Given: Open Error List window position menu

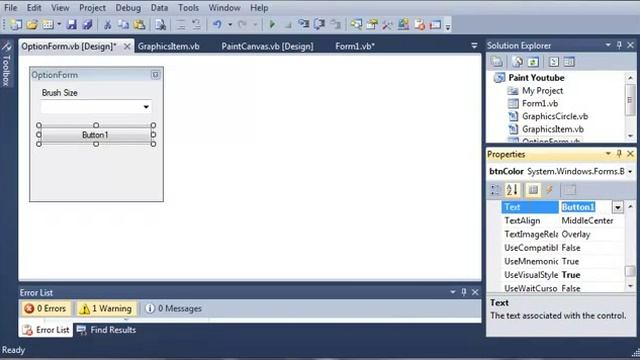Looking at the screenshot, I should 453,292.
